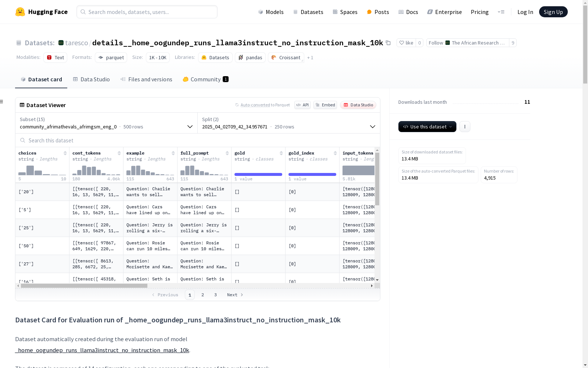Open the navigation more-menu icon

(x=501, y=12)
